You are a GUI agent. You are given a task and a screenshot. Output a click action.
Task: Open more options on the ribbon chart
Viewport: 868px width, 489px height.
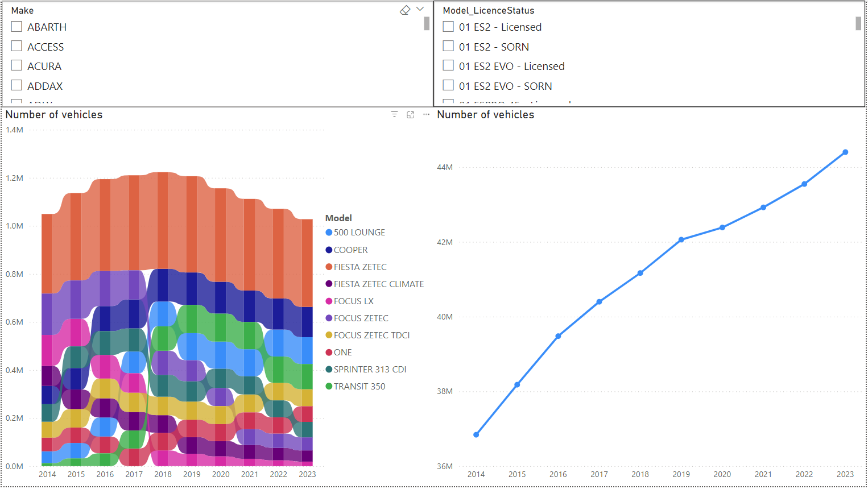[426, 114]
